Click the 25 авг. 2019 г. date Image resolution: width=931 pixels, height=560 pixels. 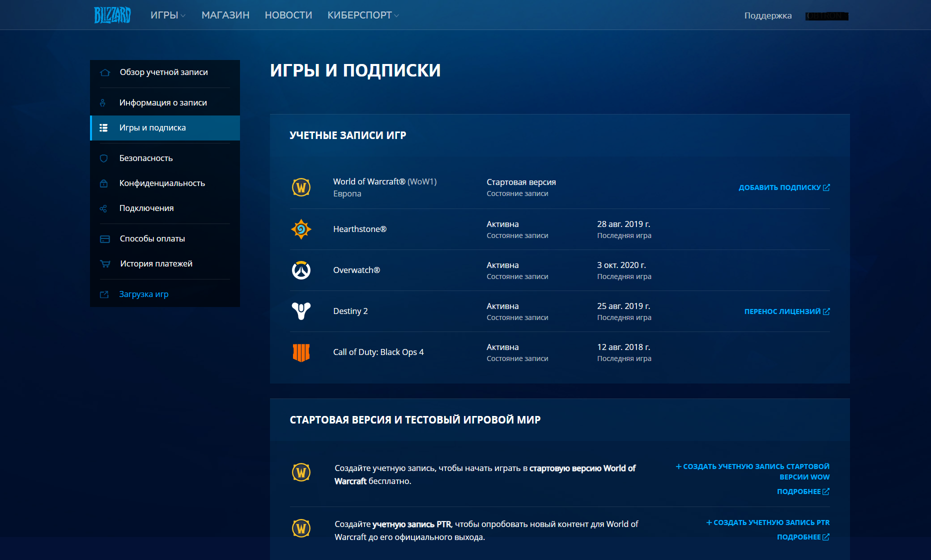point(623,306)
